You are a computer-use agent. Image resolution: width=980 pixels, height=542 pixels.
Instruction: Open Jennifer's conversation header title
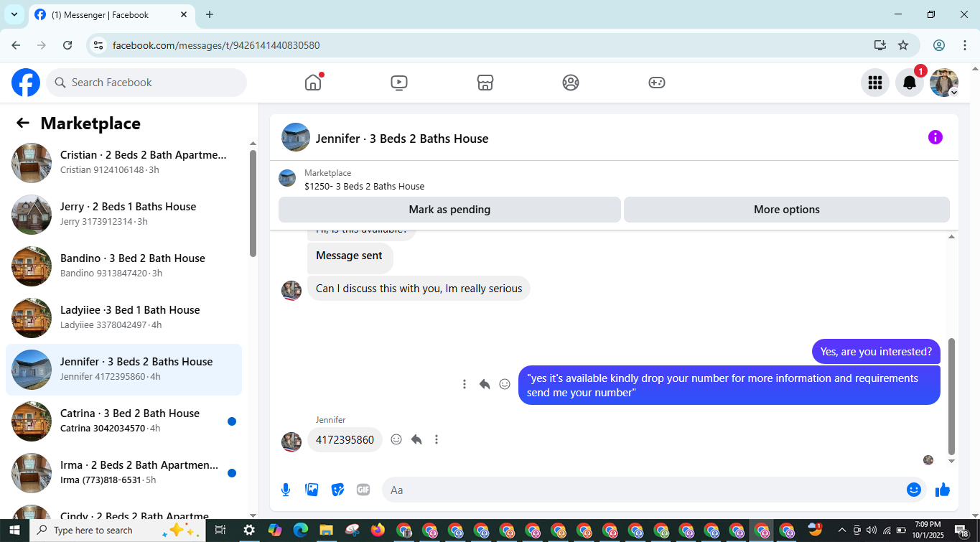coord(402,139)
